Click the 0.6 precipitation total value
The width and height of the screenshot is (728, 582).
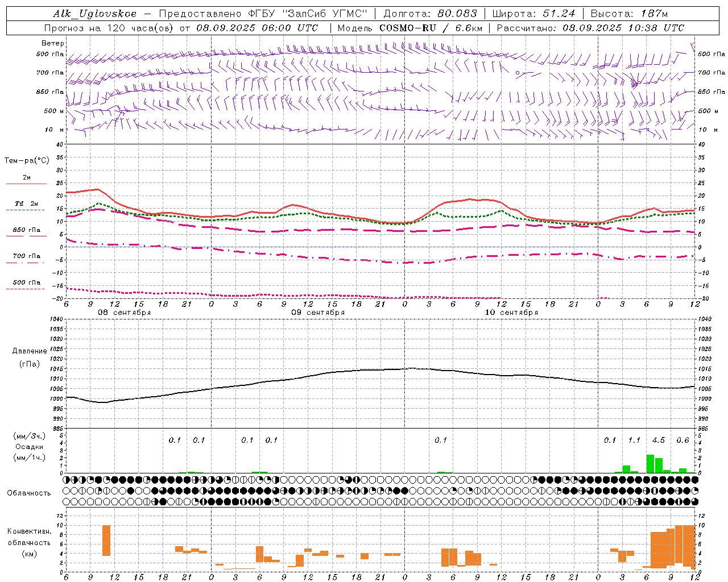(x=682, y=440)
